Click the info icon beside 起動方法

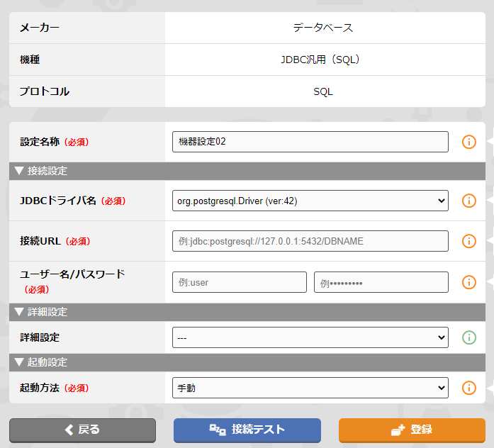click(468, 388)
